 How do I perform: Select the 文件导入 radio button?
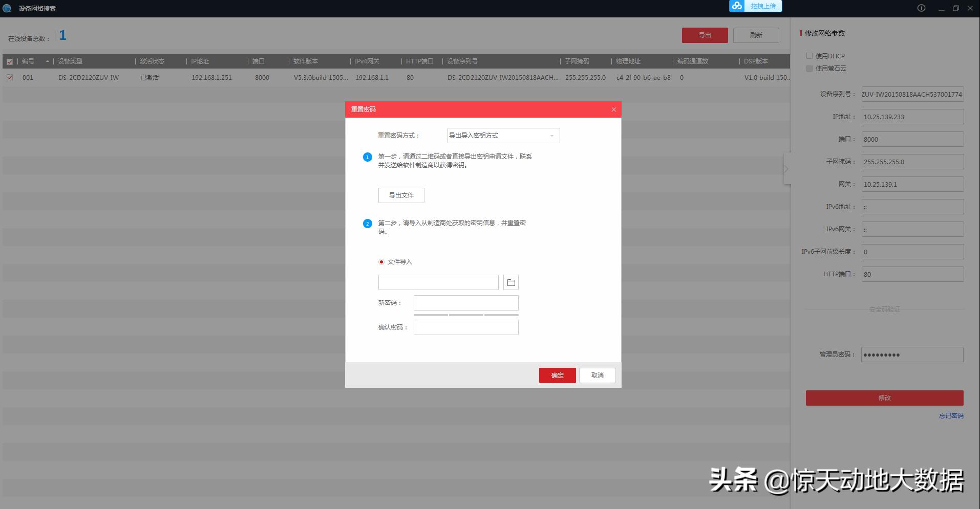coord(380,261)
